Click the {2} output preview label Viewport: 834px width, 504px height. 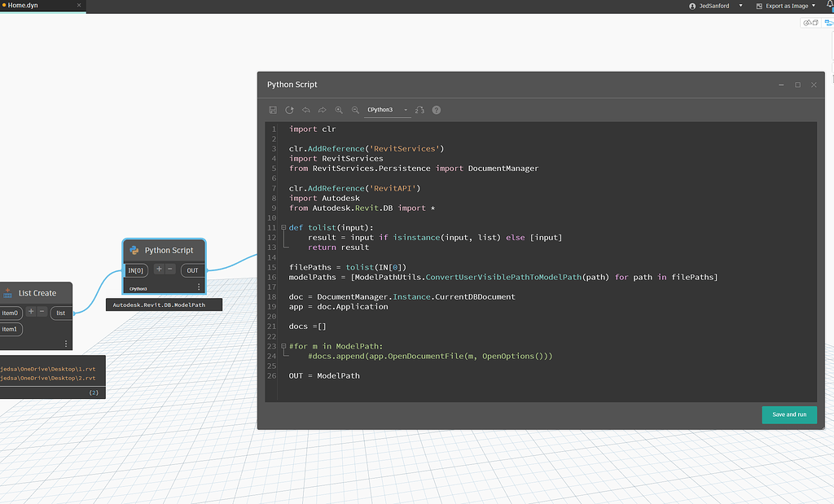[94, 392]
